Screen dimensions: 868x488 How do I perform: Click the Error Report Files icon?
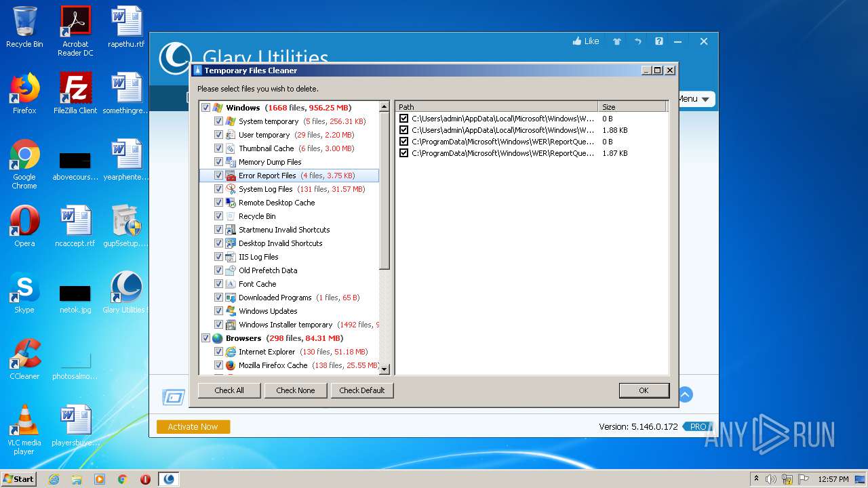pyautogui.click(x=231, y=176)
